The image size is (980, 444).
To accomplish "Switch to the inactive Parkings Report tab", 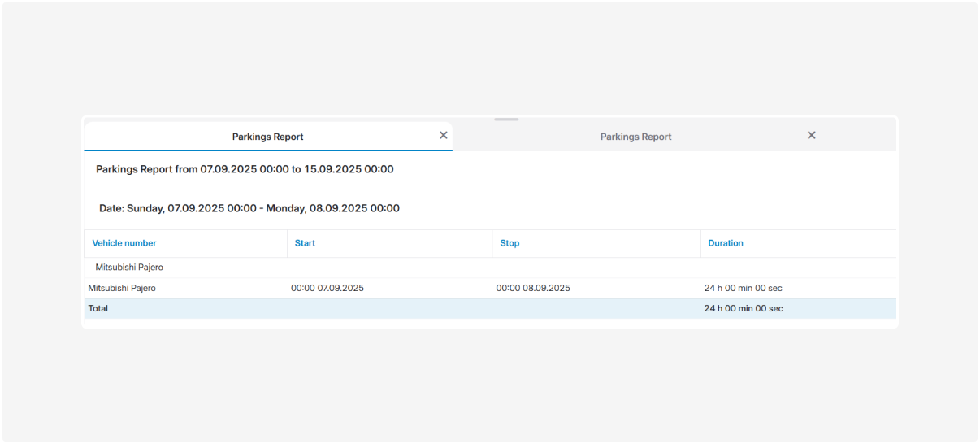I will click(x=635, y=137).
